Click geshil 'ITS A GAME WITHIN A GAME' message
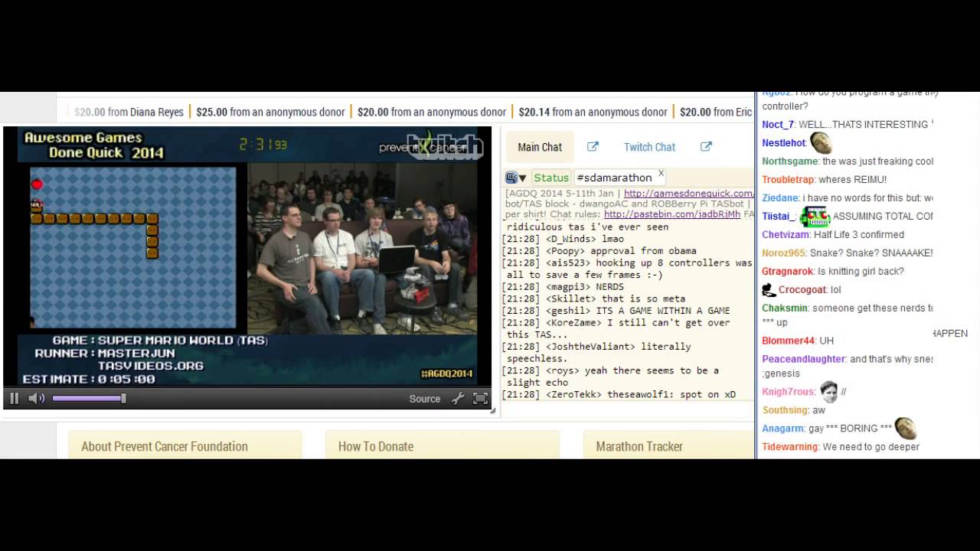This screenshot has height=551, width=980. pyautogui.click(x=616, y=311)
